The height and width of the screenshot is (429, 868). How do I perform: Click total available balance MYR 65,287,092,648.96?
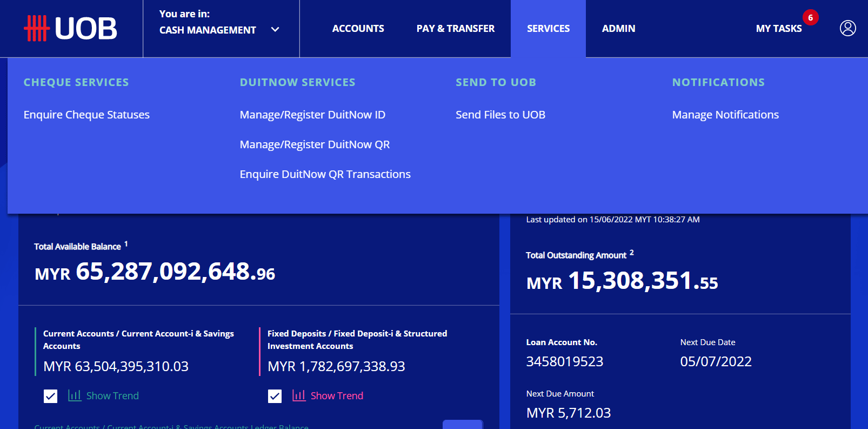[155, 272]
